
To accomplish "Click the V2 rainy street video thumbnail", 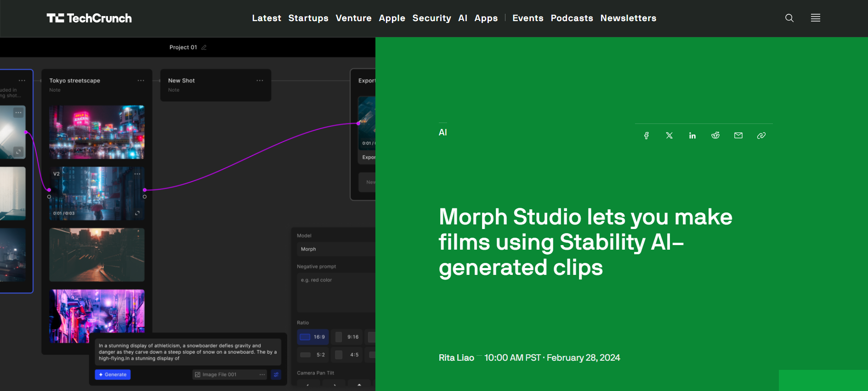I will click(97, 193).
